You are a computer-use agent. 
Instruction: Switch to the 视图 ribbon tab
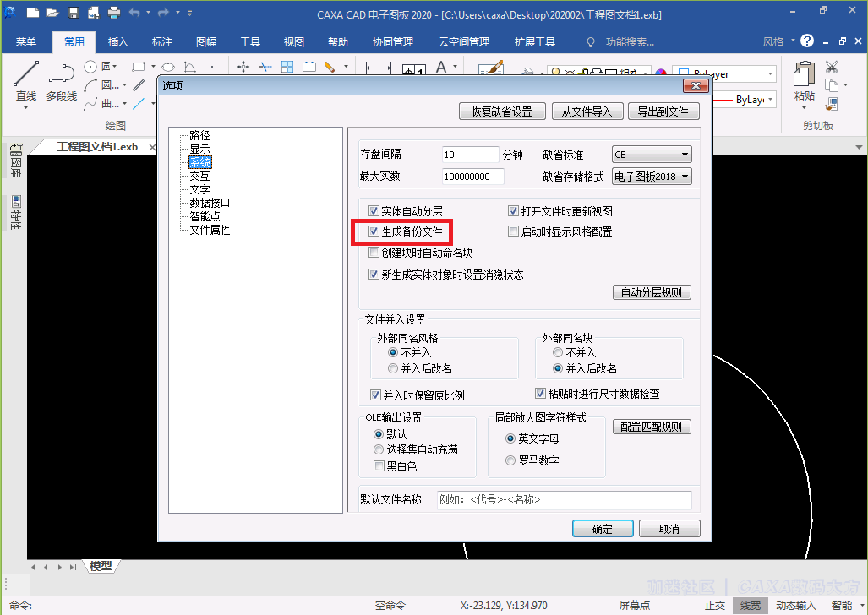coord(294,42)
